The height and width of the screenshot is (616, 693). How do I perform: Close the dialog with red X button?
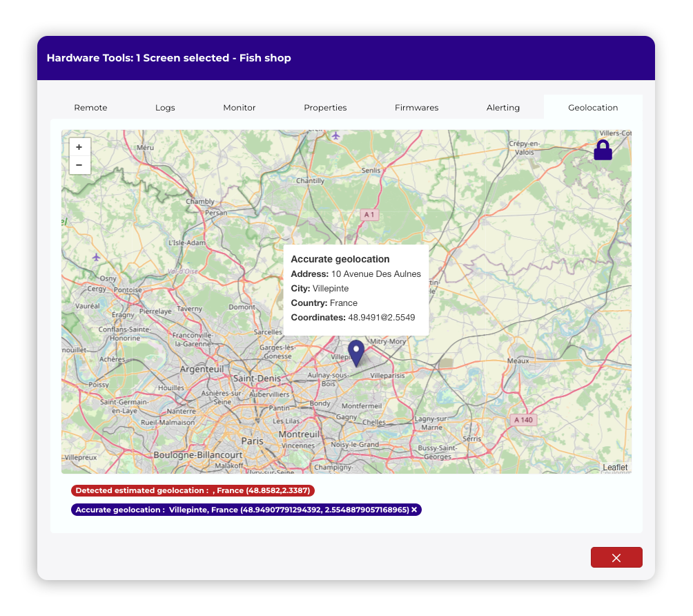(x=616, y=557)
